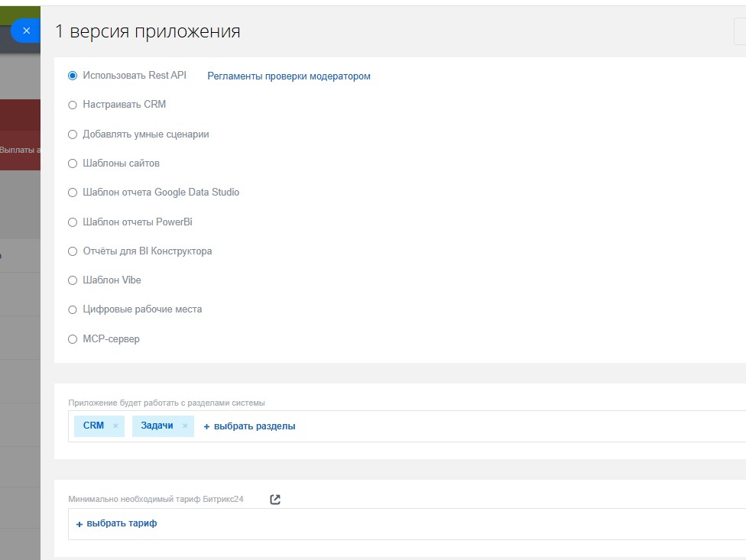Open Регламенты проверки модератором link

tap(289, 76)
